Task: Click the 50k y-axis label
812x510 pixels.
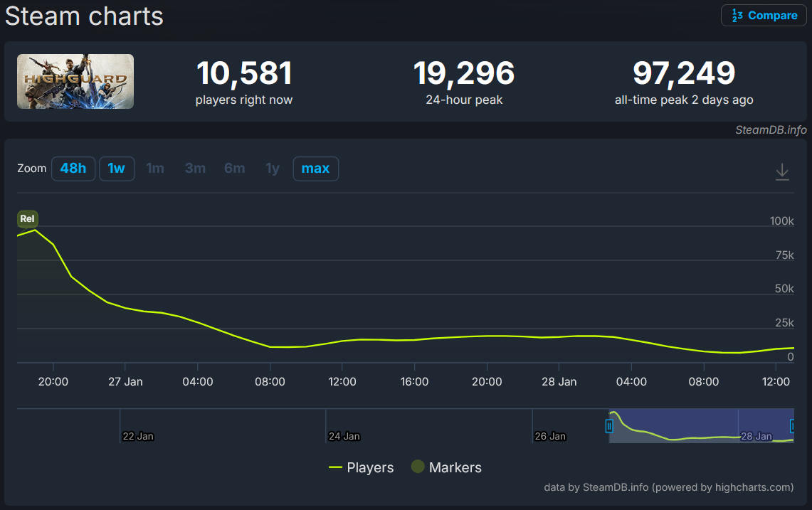Action: pyautogui.click(x=784, y=288)
